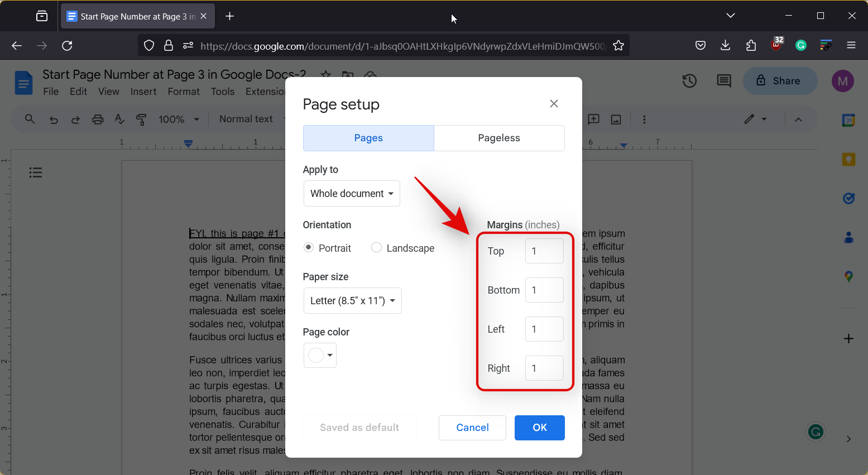Click the print icon in toolbar
The height and width of the screenshot is (475, 868).
coord(98,119)
